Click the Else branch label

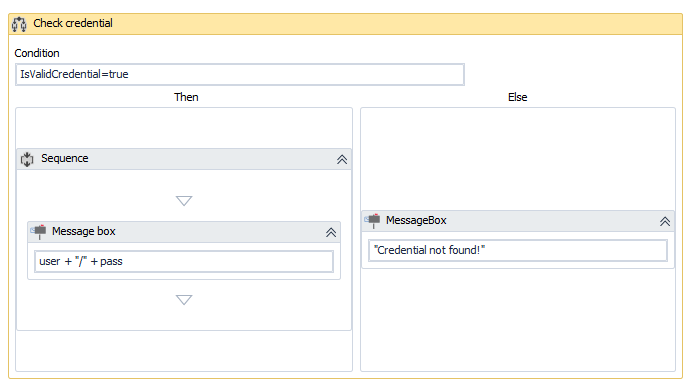tap(518, 97)
